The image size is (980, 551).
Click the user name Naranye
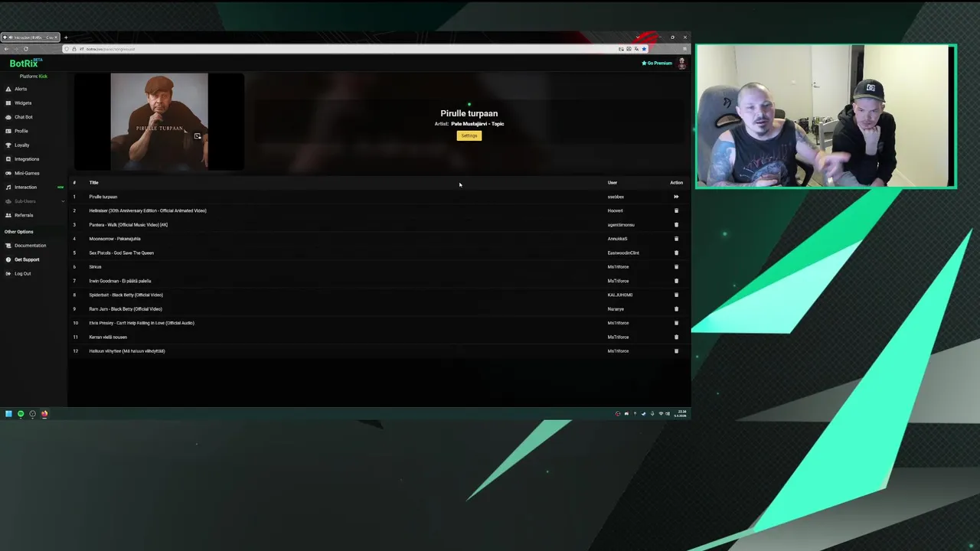coord(616,309)
